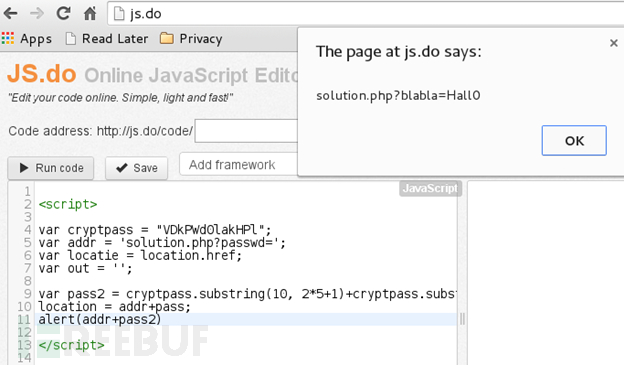Viewport: 624px width, 365px height.
Task: Click the opening <script> tag line
Action: tap(68, 204)
